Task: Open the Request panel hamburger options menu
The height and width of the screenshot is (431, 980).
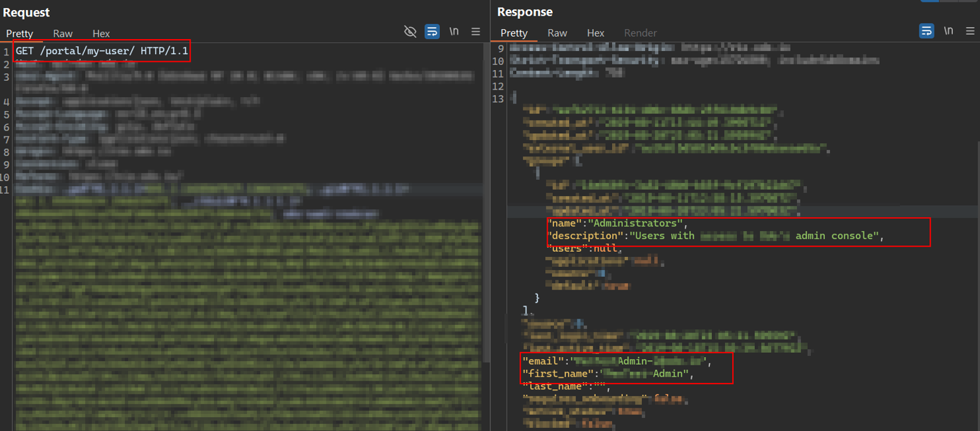Action: 476,32
